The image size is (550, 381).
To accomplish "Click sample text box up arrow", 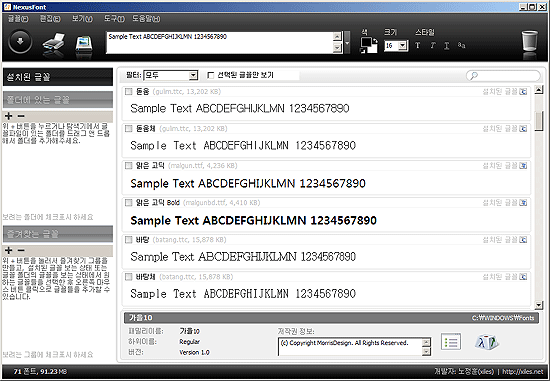I will point(337,36).
